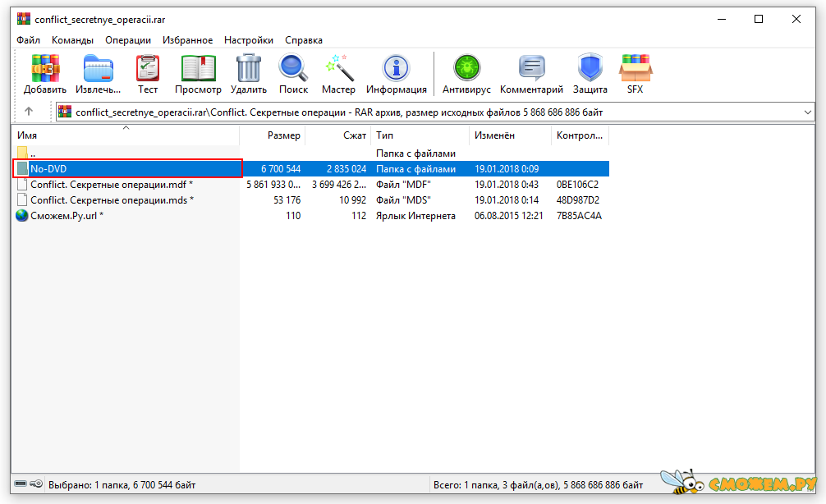This screenshot has width=826, height=504.
Task: Click the Извлечь (Extract) toolbar icon
Action: tap(98, 68)
